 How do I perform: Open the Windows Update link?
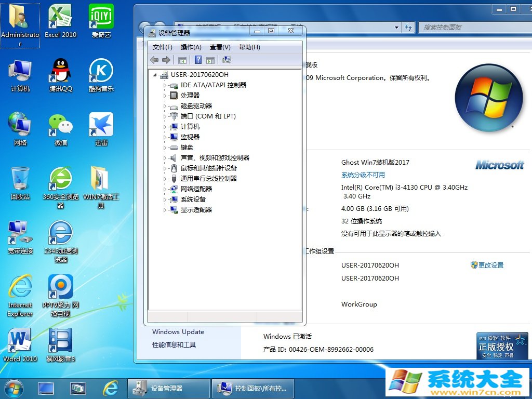(x=178, y=332)
